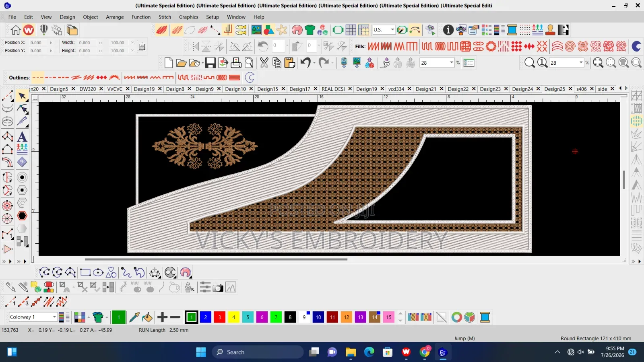Screen dimensions: 644x362
Task: Select the spiral fill stitch icon
Action: click(570, 46)
